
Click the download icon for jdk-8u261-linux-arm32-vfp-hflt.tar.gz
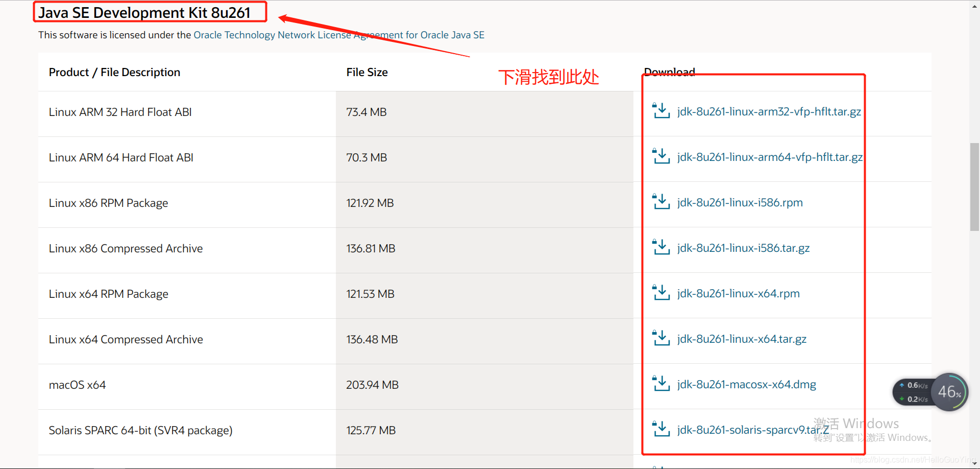click(661, 110)
